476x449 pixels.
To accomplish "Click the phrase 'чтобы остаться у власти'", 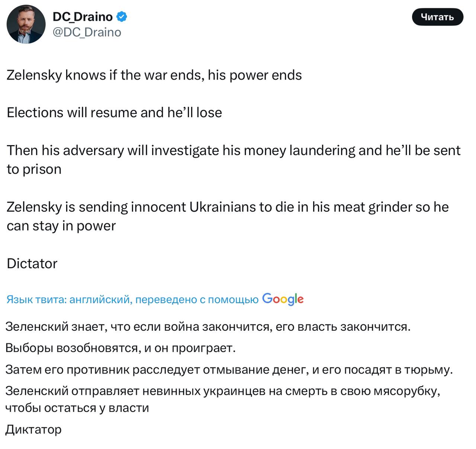I will click(x=77, y=408).
